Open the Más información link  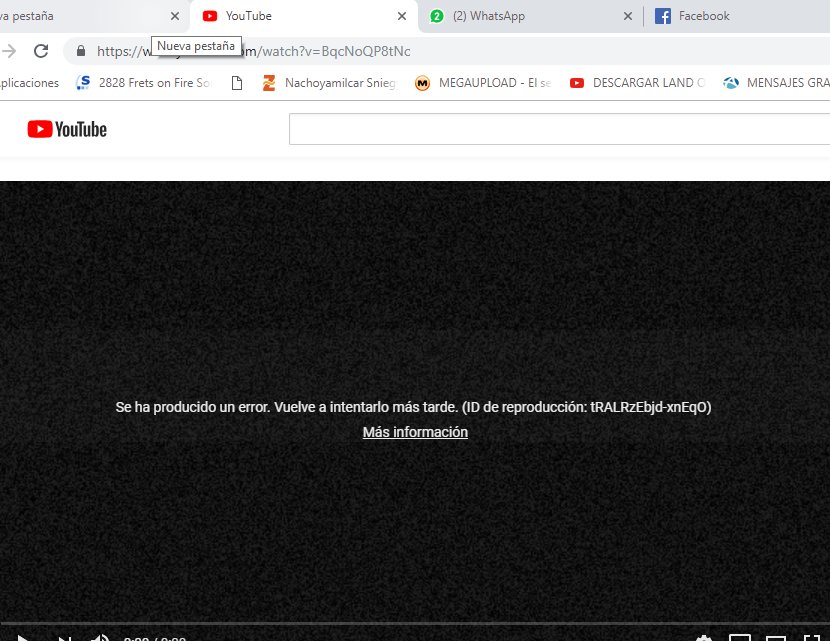414,431
